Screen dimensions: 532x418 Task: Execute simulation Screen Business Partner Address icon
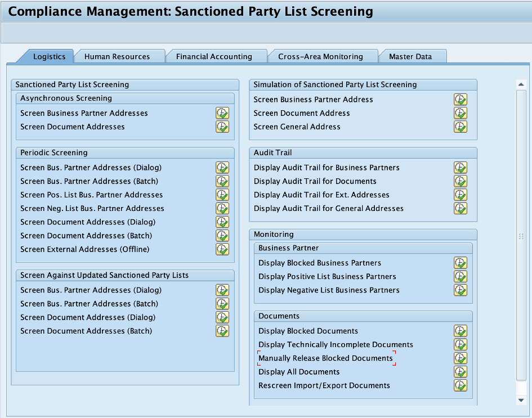(x=461, y=100)
